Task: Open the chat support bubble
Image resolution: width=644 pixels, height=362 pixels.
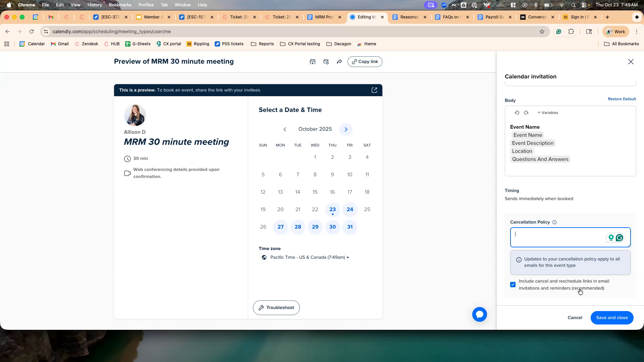Action: click(x=479, y=314)
